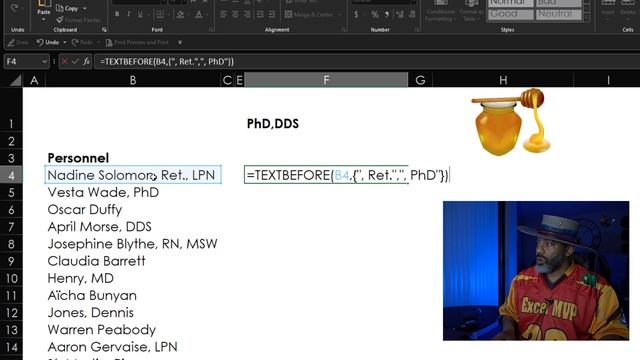Decrease decimal places
640x360 pixels.
(x=412, y=15)
